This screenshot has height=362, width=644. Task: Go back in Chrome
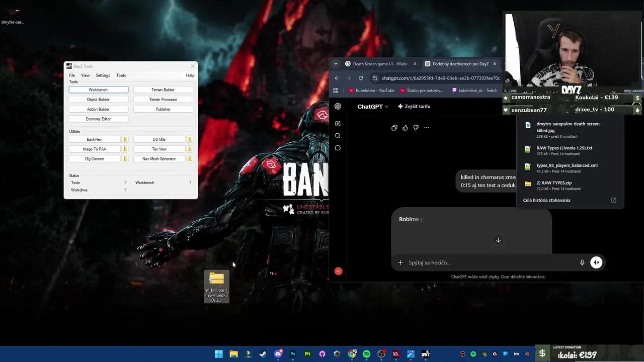tap(337, 78)
